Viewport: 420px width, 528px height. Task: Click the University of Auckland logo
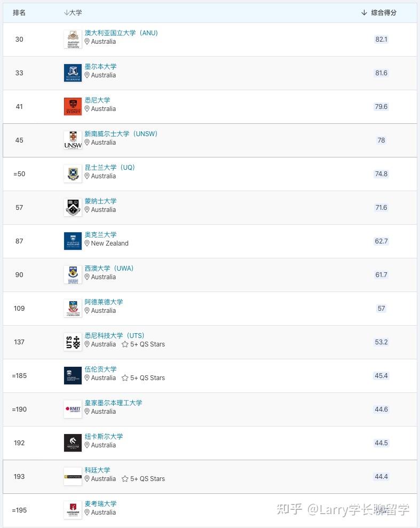pos(73,241)
